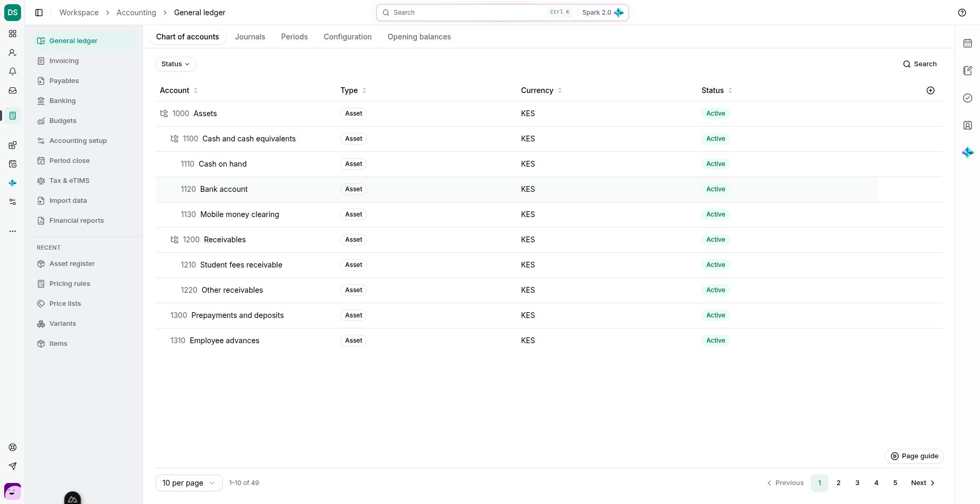
Task: Open the Page guide button
Action: point(915,456)
